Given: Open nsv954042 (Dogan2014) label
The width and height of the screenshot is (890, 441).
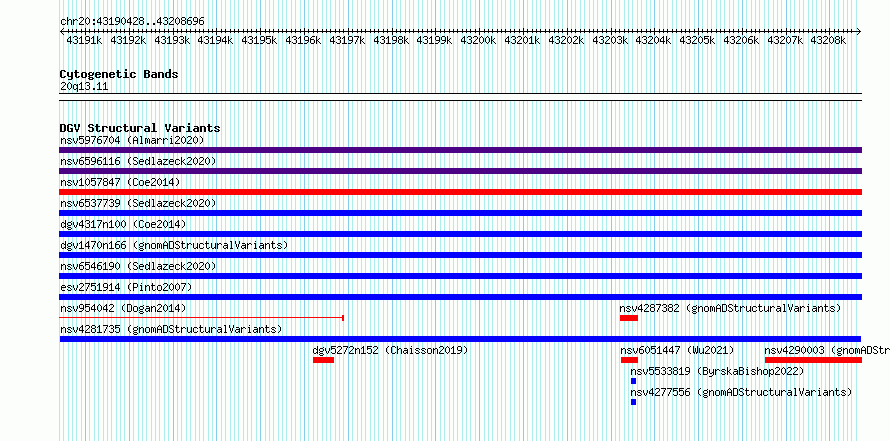Looking at the screenshot, I should pos(123,308).
